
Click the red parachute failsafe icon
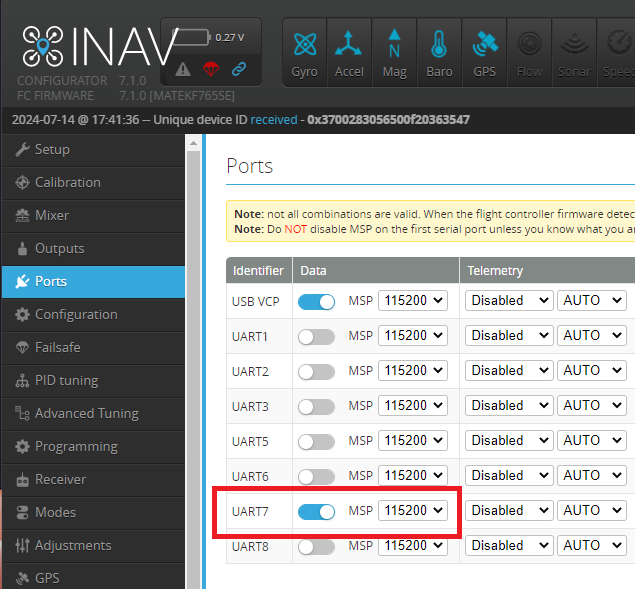click(211, 69)
